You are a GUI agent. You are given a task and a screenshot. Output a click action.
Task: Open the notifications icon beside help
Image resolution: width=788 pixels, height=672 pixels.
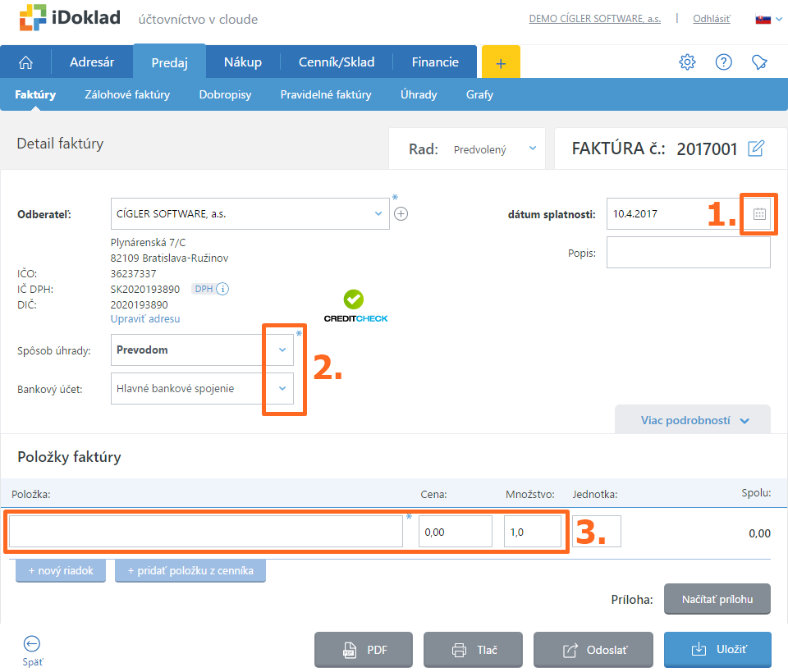[759, 62]
